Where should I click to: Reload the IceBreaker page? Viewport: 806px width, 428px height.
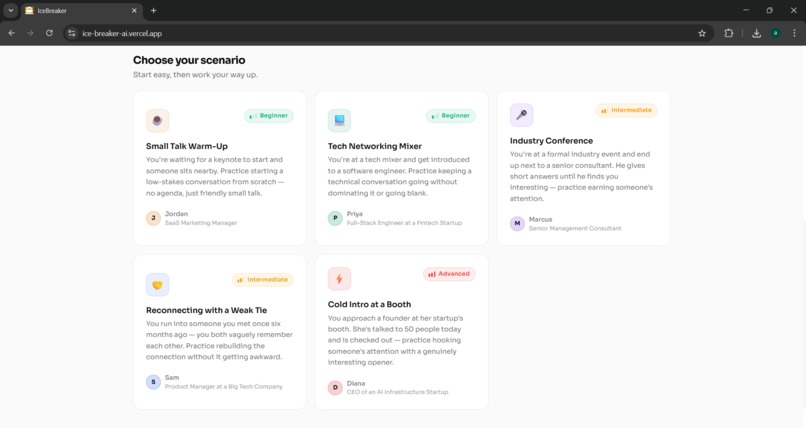coord(49,33)
